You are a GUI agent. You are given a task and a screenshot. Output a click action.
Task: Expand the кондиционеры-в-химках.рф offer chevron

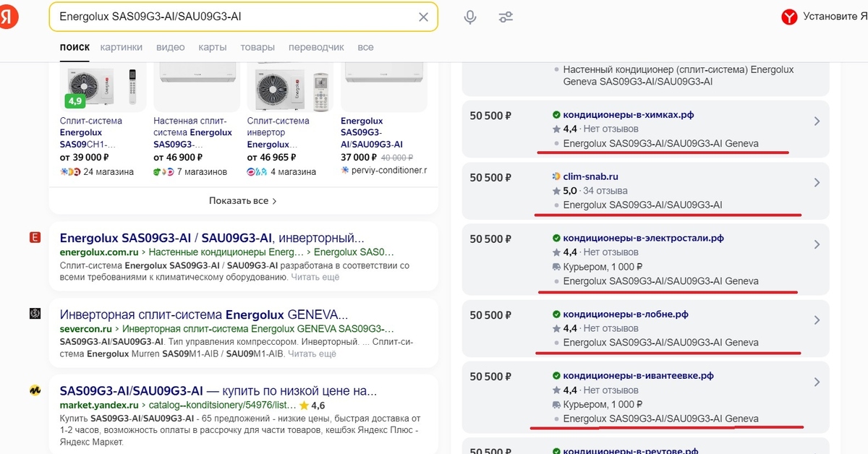click(x=817, y=121)
